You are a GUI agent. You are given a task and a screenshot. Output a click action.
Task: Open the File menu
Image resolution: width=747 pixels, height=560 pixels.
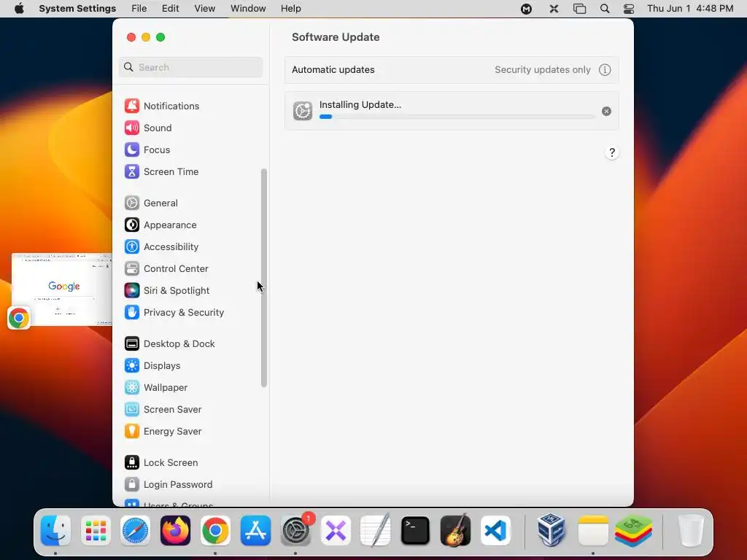[139, 9]
